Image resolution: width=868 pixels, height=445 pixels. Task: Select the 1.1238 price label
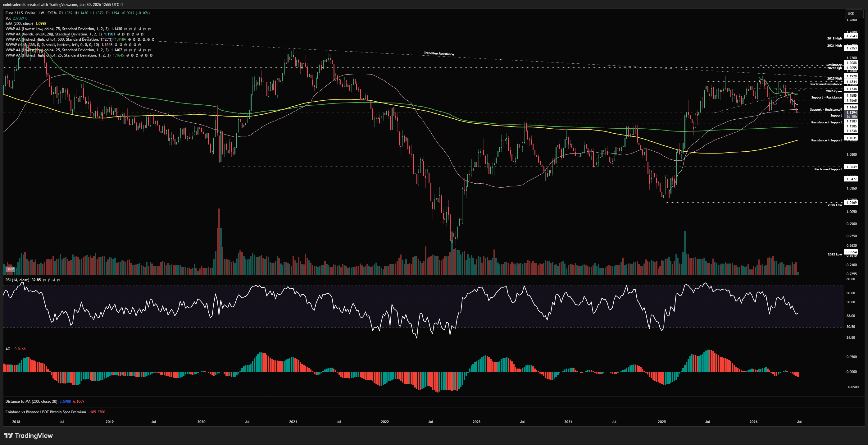[x=852, y=131]
